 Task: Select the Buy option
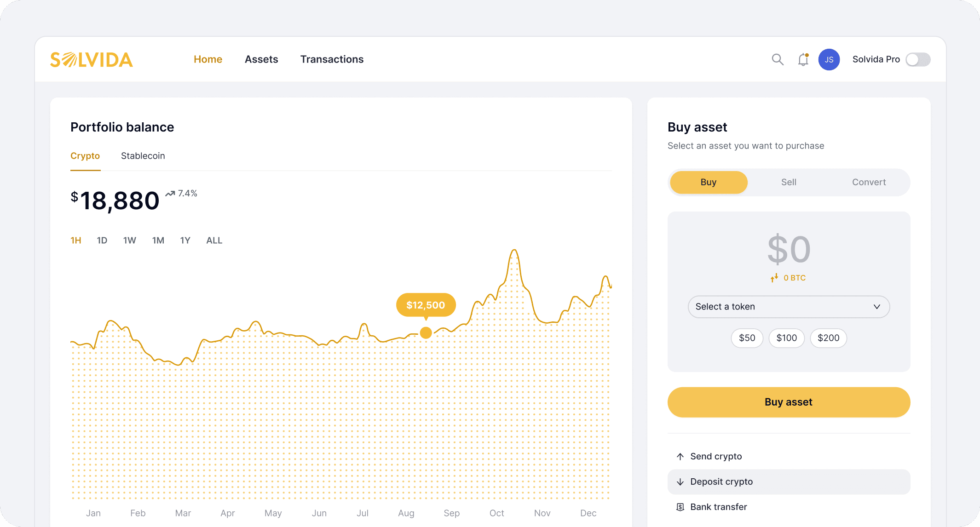708,182
